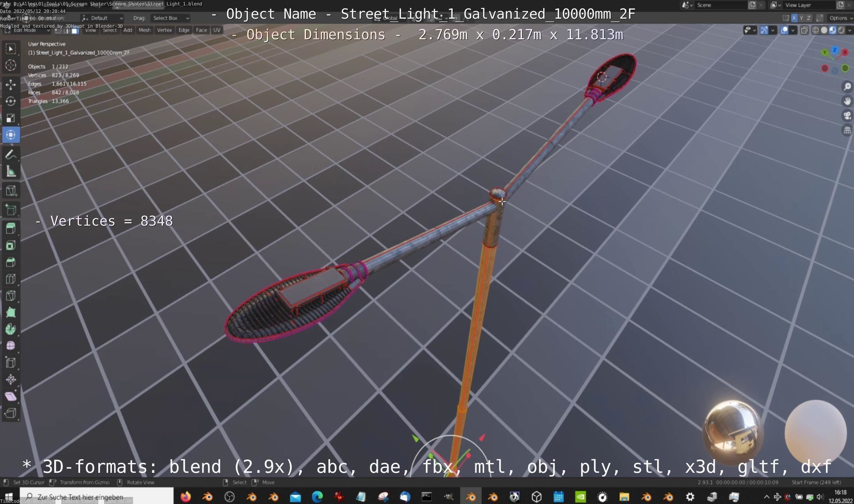Pick the Measure ruler tool
This screenshot has width=854, height=504.
[11, 172]
